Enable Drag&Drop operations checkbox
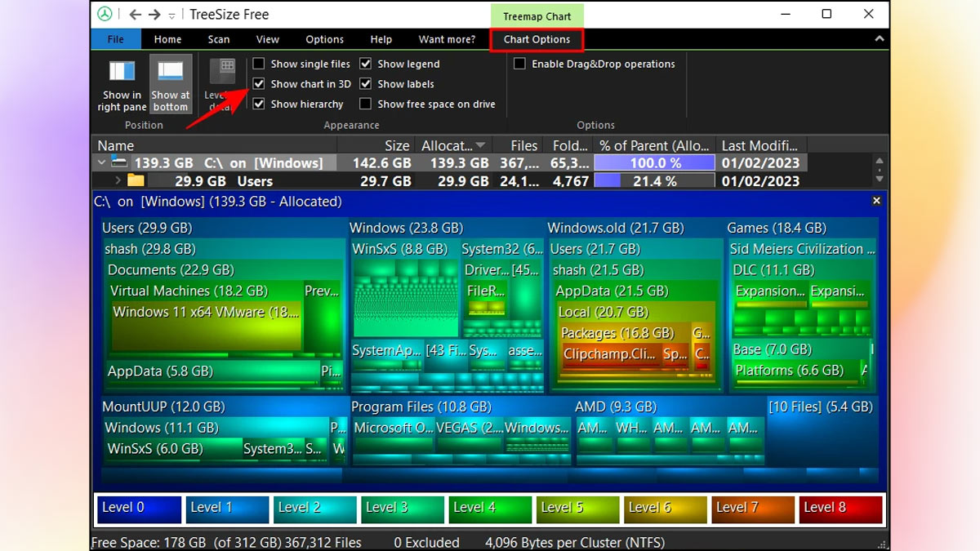980x551 pixels. pyautogui.click(x=519, y=64)
